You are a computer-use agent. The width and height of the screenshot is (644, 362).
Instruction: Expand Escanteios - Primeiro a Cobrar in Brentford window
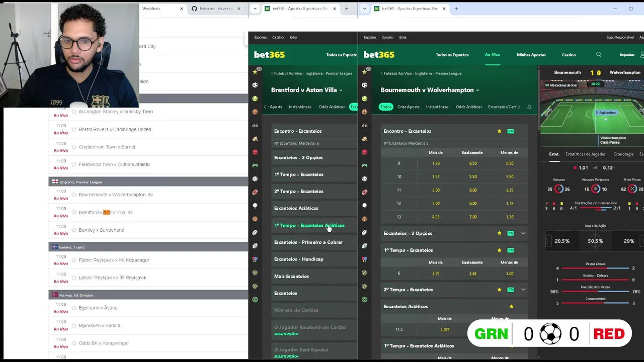coord(314,242)
